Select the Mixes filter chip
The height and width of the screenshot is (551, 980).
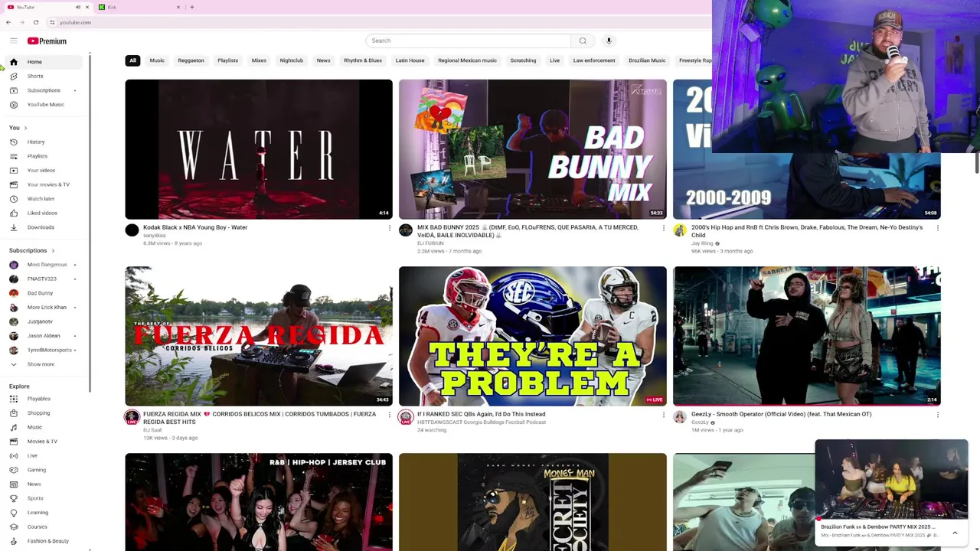pyautogui.click(x=259, y=60)
